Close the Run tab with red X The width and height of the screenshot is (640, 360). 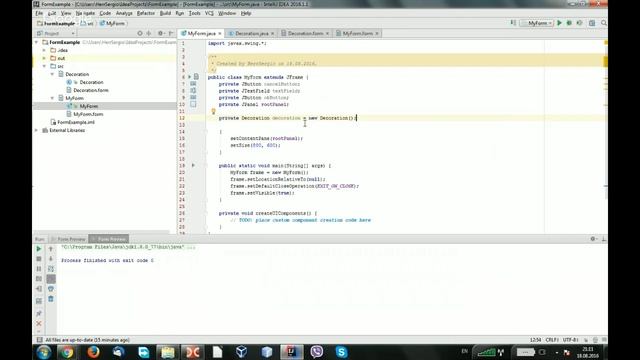click(39, 323)
